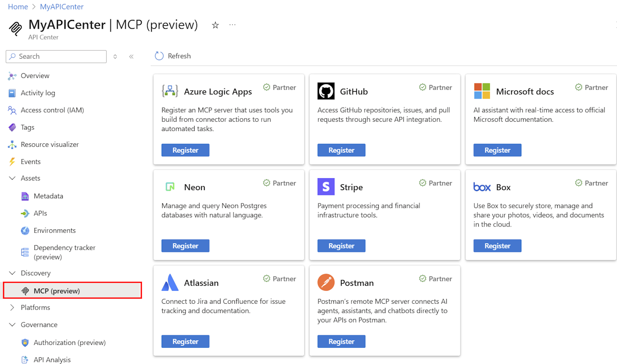617x364 pixels.
Task: Click the Neon Postgres logo icon
Action: pyautogui.click(x=170, y=187)
